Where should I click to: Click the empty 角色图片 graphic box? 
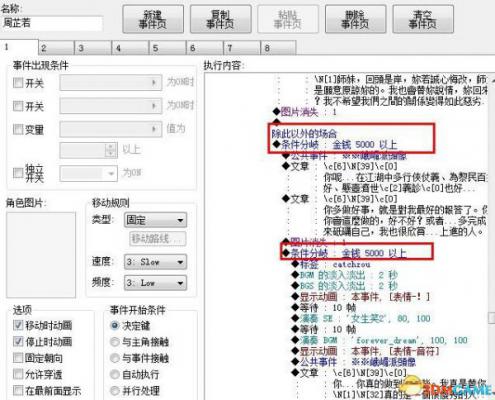(41, 255)
